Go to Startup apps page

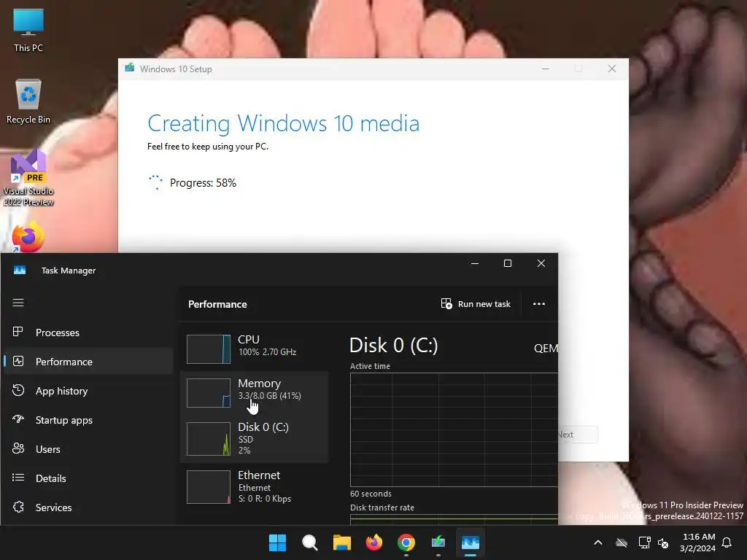point(88,420)
